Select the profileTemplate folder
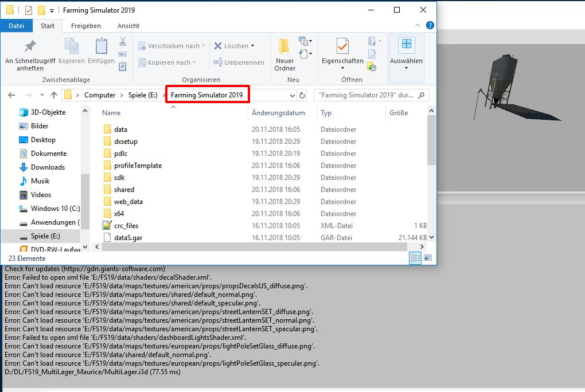Image resolution: width=585 pixels, height=392 pixels. (138, 166)
